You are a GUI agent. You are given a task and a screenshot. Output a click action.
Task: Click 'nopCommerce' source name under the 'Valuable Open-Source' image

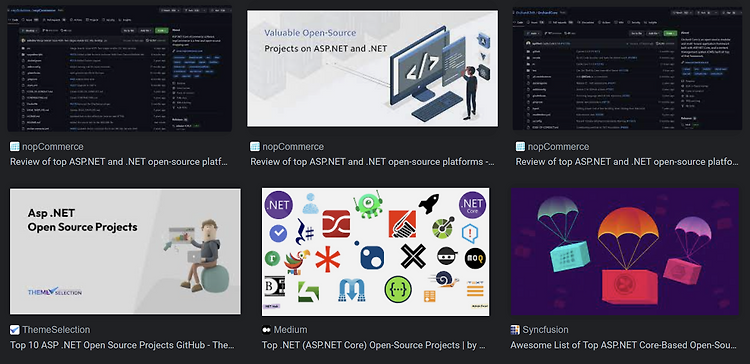[293, 147]
